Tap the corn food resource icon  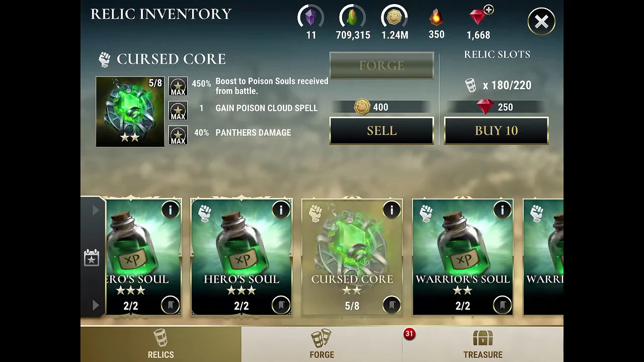point(353,18)
